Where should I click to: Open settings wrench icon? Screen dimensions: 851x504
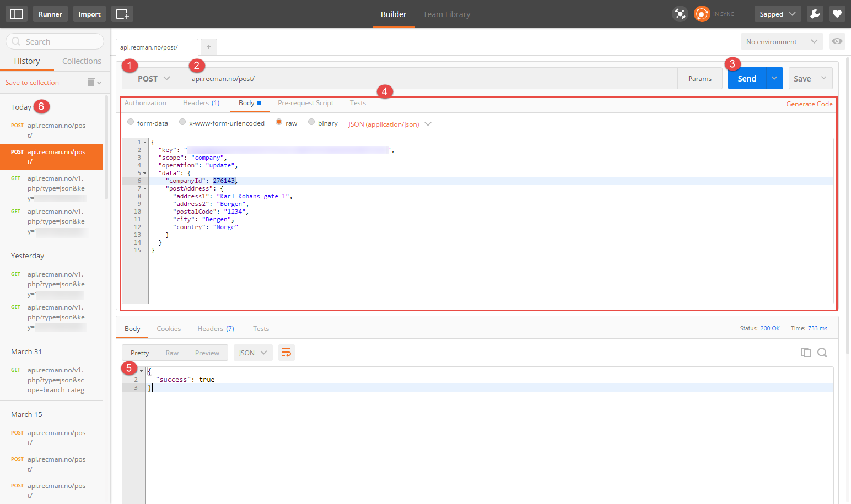[815, 14]
